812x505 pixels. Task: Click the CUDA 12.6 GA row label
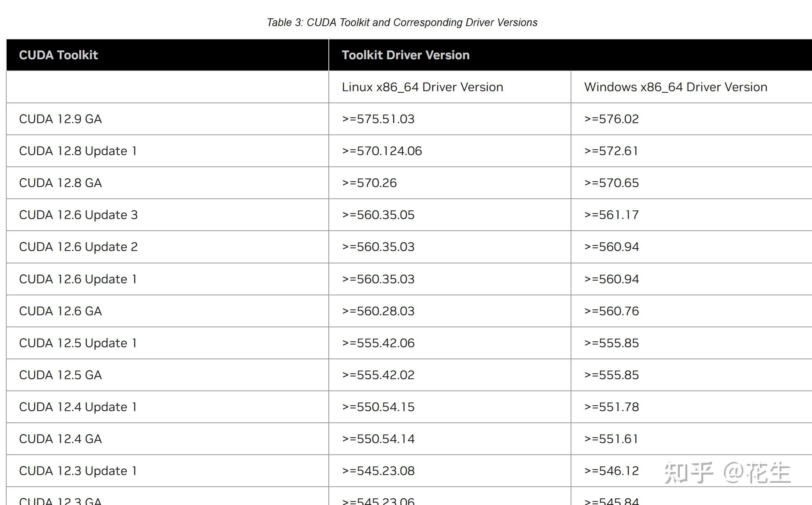point(60,311)
